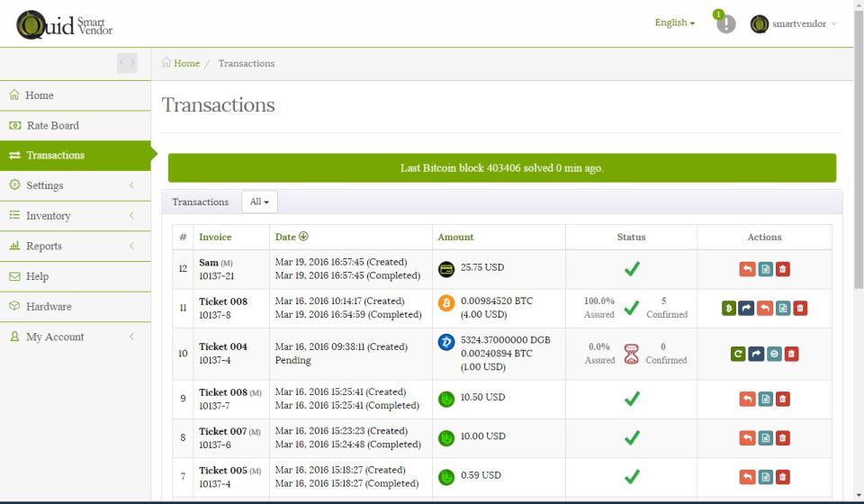Open the document icon for Ticket 007
The width and height of the screenshot is (864, 504).
[765, 437]
